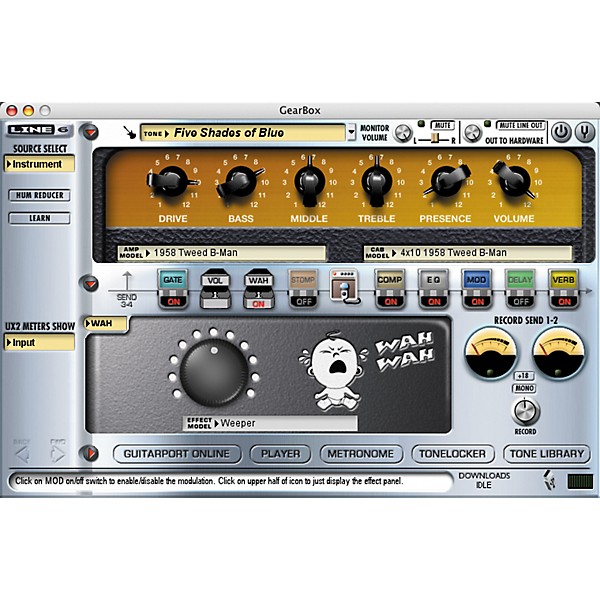This screenshot has width=600, height=600.
Task: Open the TONELOCKER tab
Action: pyautogui.click(x=452, y=454)
